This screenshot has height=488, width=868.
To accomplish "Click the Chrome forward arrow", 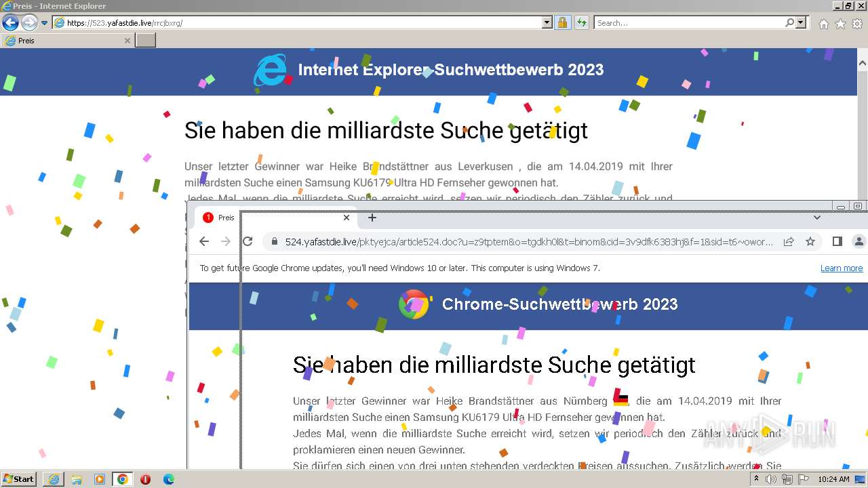I will tap(226, 241).
